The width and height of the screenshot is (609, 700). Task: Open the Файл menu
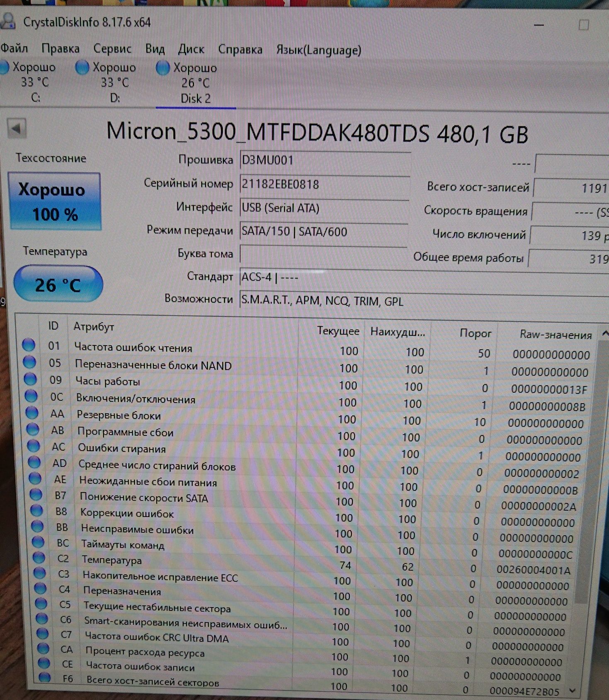click(14, 48)
